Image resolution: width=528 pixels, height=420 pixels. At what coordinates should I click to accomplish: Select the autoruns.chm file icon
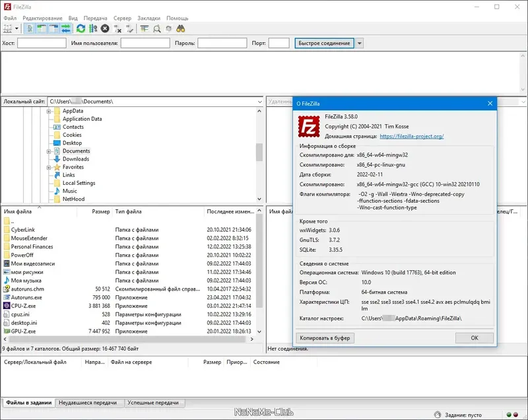tap(7, 289)
